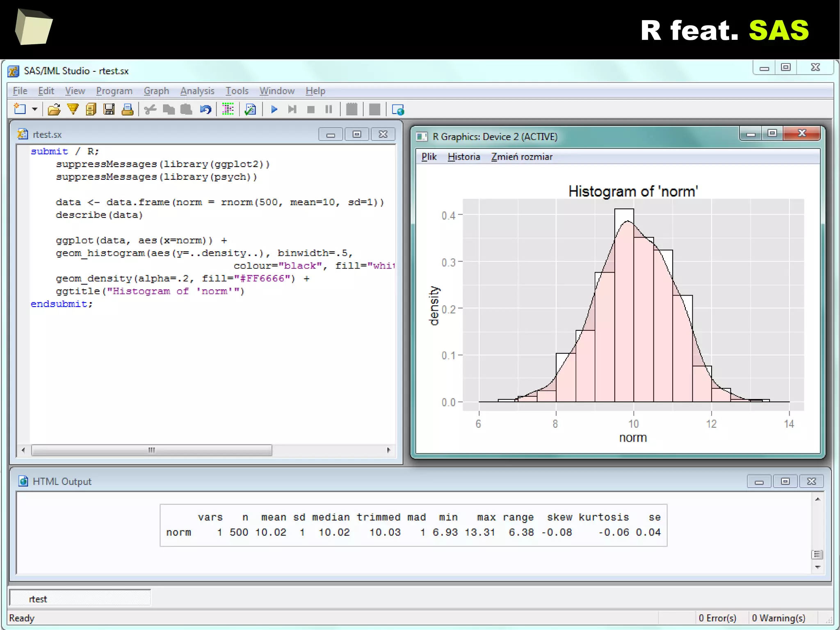Open the Program menu

click(114, 91)
